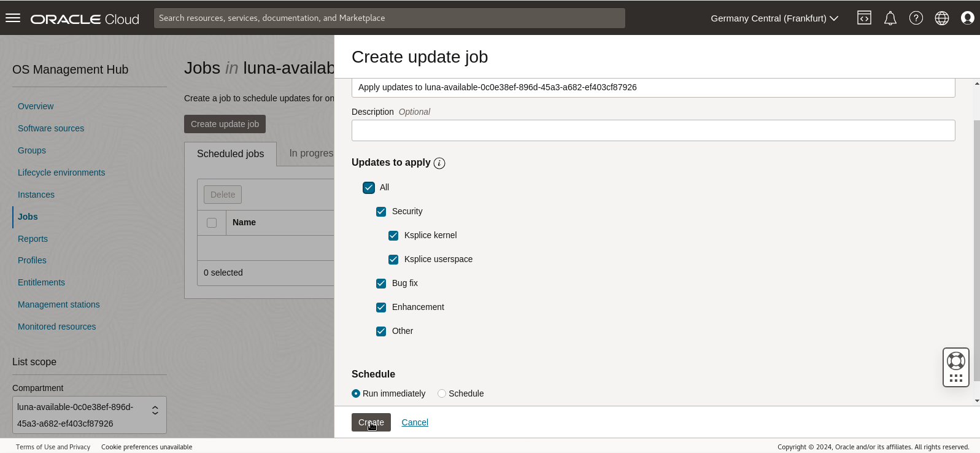
Task: Open the support lifebuoy help widget
Action: [x=956, y=360]
